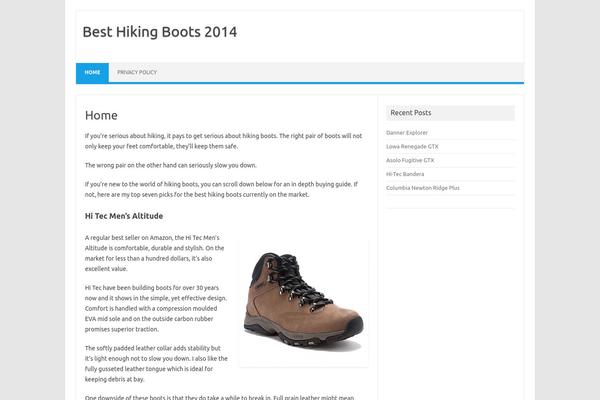
Task: Open the Asolo Fugitive GTX post link
Action: coord(410,160)
